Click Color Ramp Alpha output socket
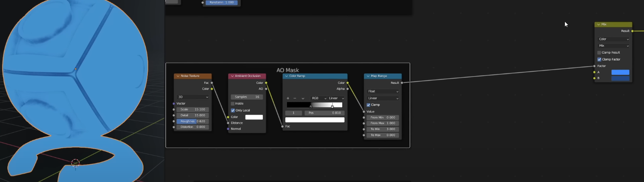This screenshot has height=182, width=644. (348, 89)
